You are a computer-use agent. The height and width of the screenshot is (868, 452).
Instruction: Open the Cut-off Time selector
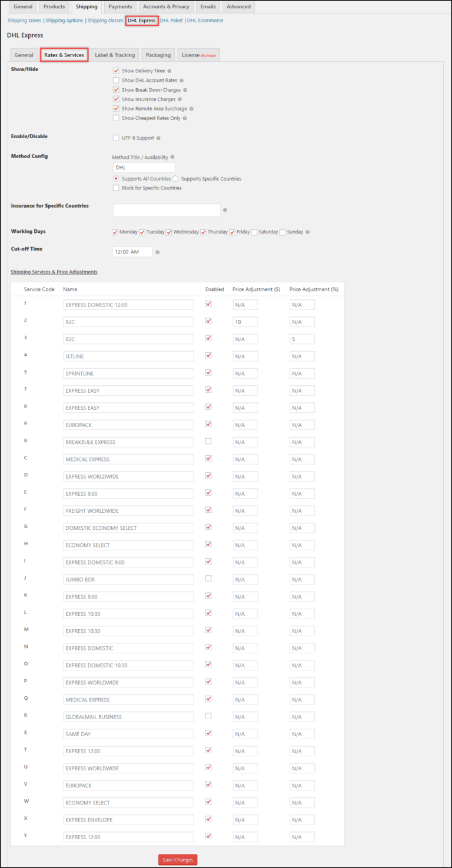pyautogui.click(x=132, y=252)
